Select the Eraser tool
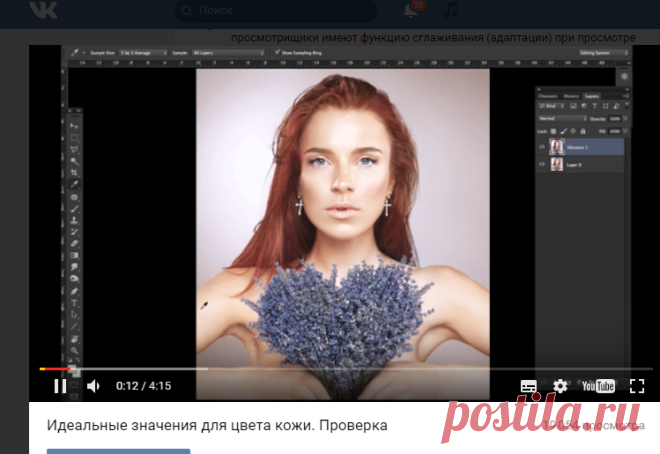 pyautogui.click(x=74, y=243)
